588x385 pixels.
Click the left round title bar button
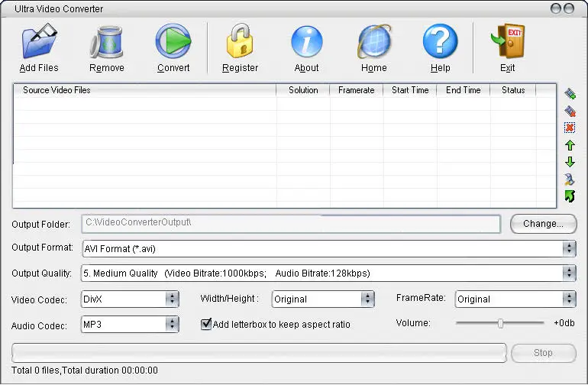556,8
